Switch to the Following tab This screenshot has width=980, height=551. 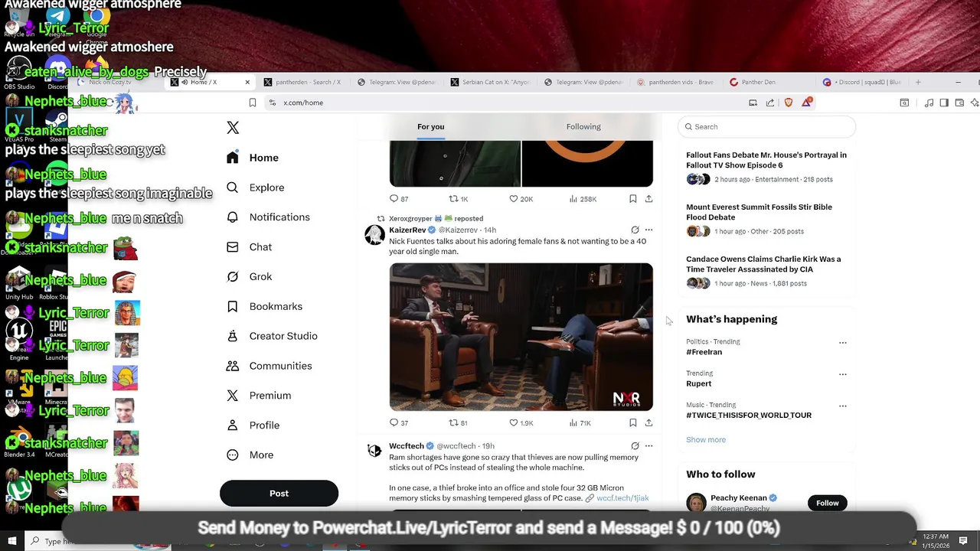point(583,126)
